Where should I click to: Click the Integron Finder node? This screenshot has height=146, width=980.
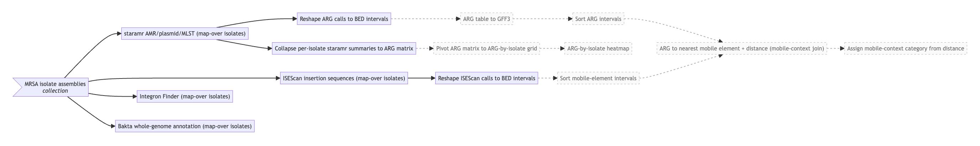[x=185, y=96]
